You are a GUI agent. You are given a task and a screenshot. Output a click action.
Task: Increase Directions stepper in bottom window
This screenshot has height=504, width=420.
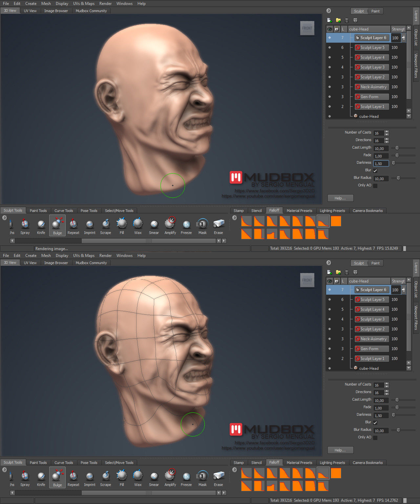click(x=387, y=391)
